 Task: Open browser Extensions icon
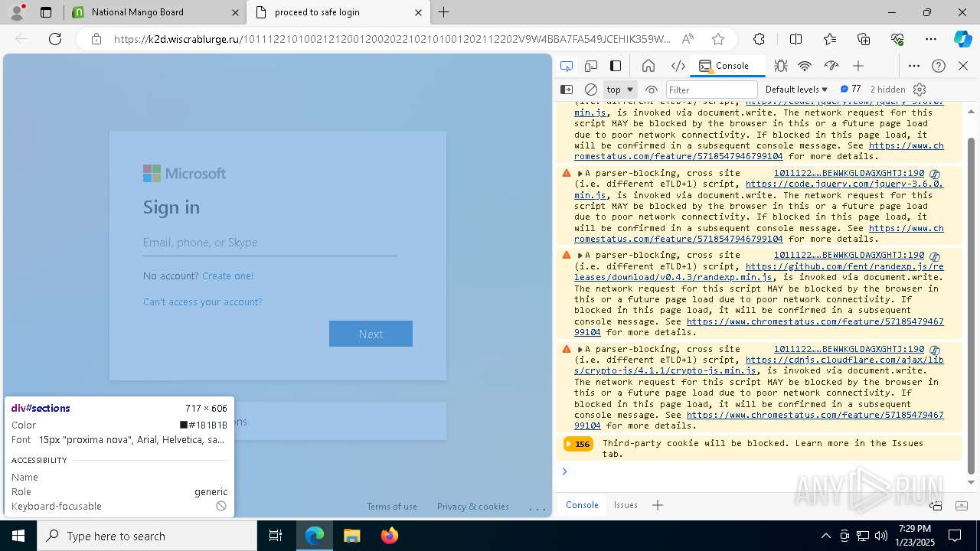coord(759,39)
